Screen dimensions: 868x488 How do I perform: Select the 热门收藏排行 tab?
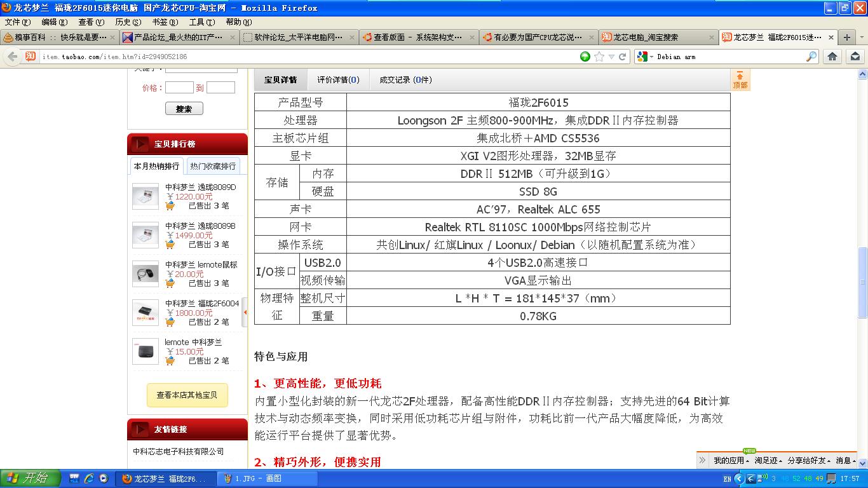[x=213, y=166]
